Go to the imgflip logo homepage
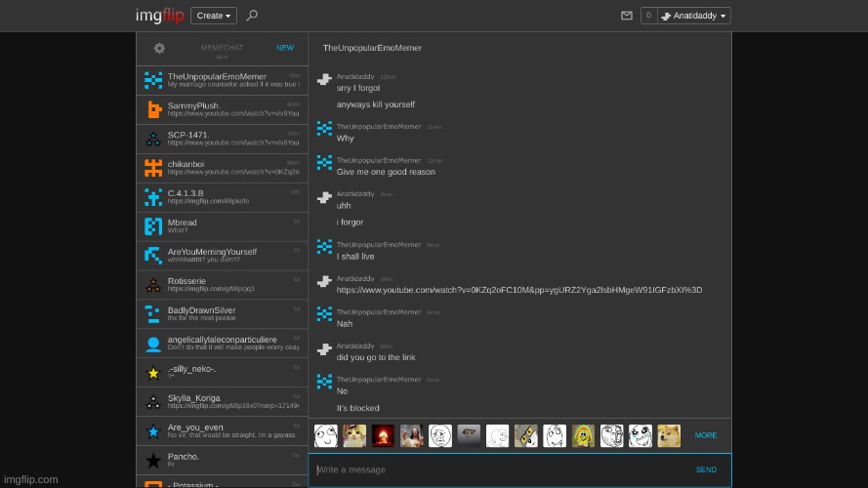This screenshot has width=868, height=488. [159, 16]
